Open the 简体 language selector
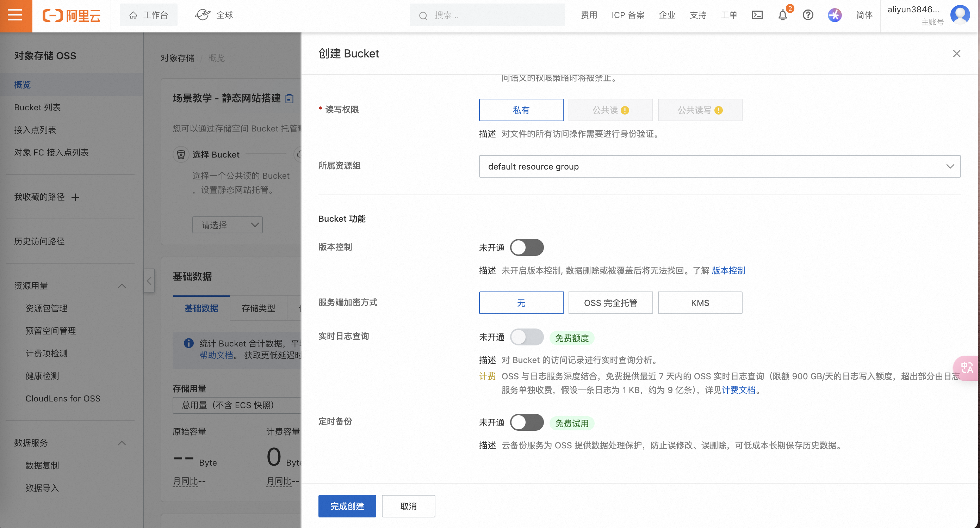Image resolution: width=980 pixels, height=528 pixels. point(864,15)
